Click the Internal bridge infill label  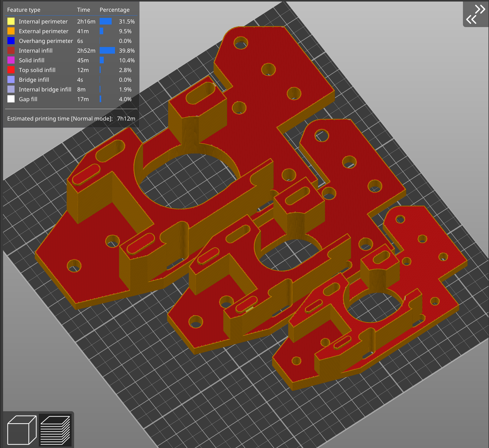click(x=45, y=89)
